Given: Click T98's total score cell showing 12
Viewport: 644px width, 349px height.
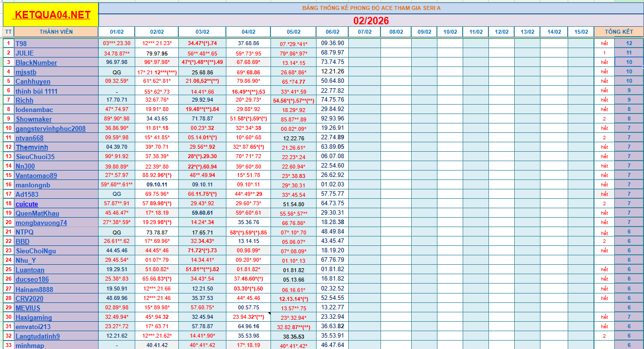Looking at the screenshot, I should [629, 43].
